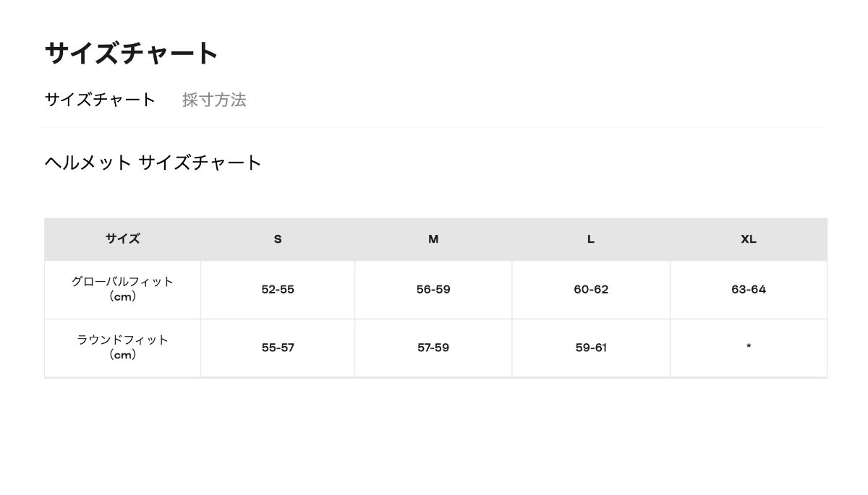868x495 pixels.
Task: Click the (cm) unit under ラウンドフィット
Action: 122,355
